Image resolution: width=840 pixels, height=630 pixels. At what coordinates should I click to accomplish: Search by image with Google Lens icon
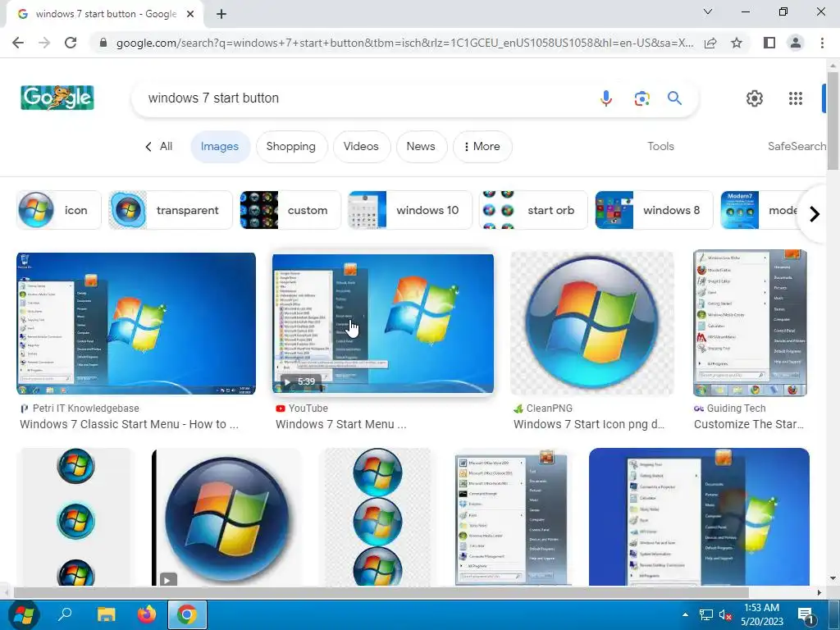click(x=641, y=98)
